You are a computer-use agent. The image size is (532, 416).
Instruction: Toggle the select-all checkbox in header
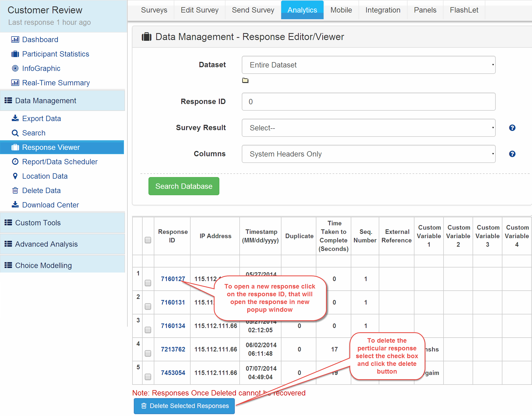[148, 240]
